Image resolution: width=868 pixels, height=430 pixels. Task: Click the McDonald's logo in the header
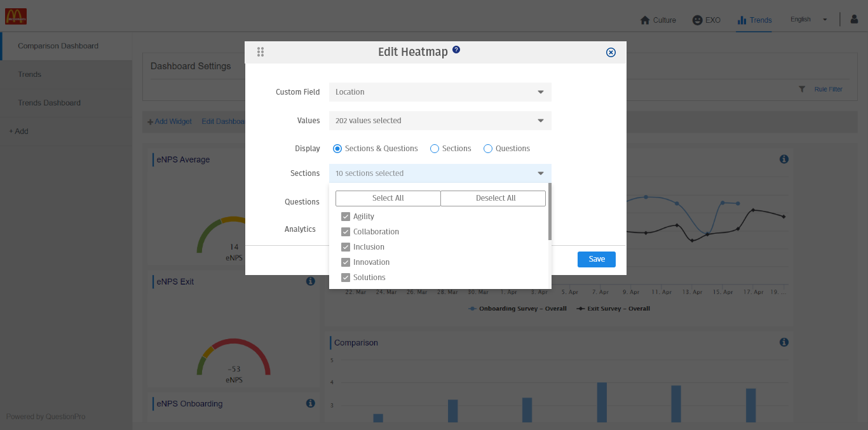tap(16, 16)
